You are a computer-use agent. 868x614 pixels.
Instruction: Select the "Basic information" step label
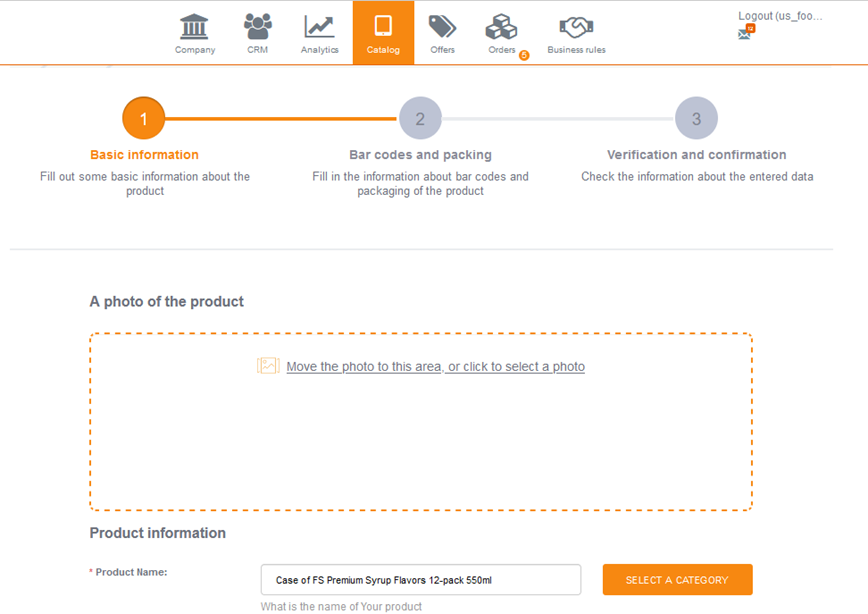pos(144,155)
